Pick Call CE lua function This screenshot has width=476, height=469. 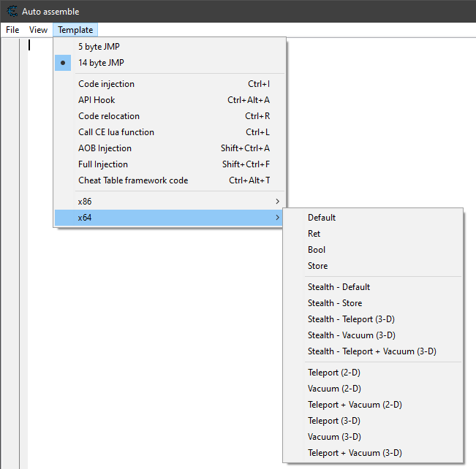116,132
